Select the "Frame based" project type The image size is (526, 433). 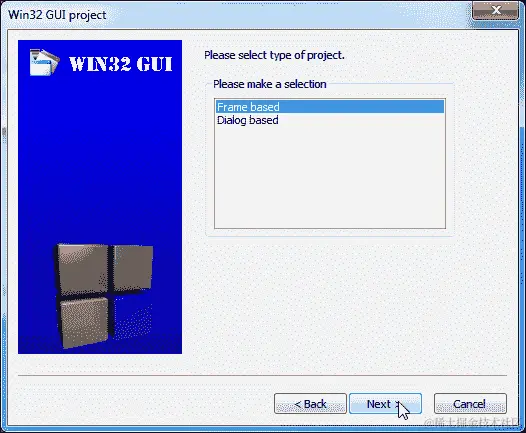pyautogui.click(x=330, y=107)
